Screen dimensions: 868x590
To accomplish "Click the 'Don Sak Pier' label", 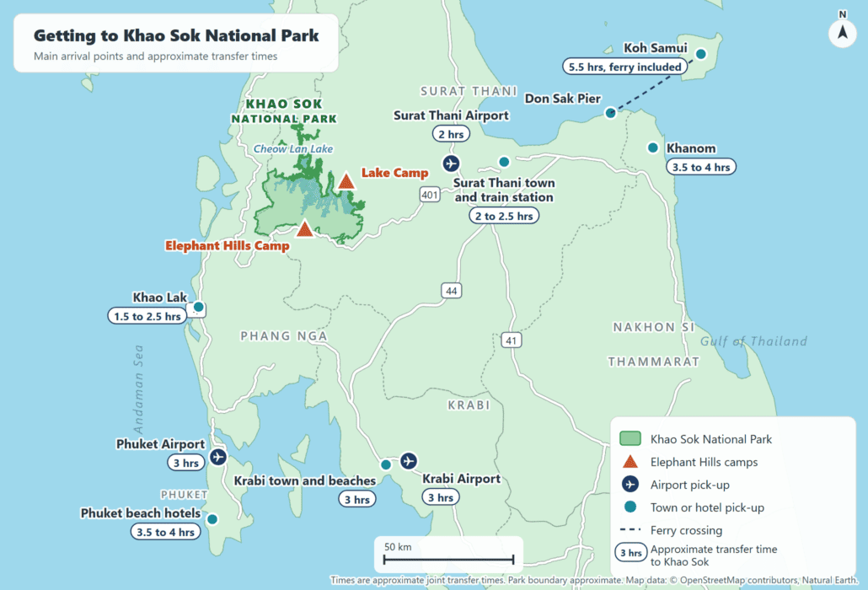I will (x=562, y=99).
